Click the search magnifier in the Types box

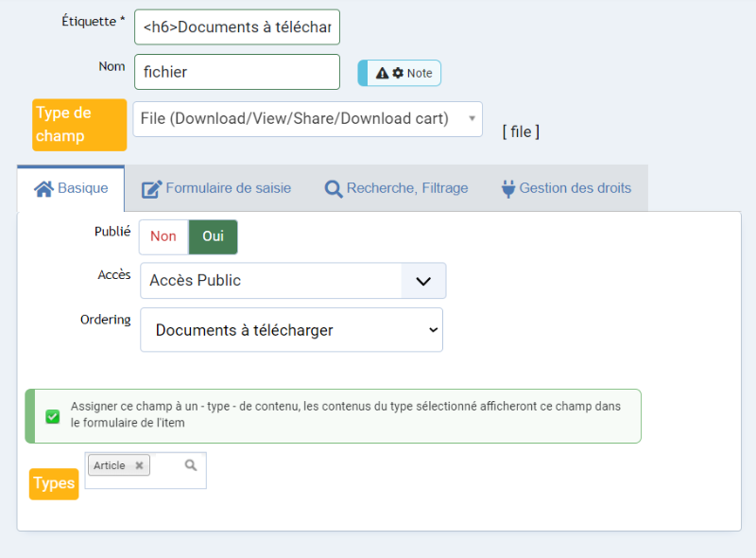pyautogui.click(x=191, y=464)
